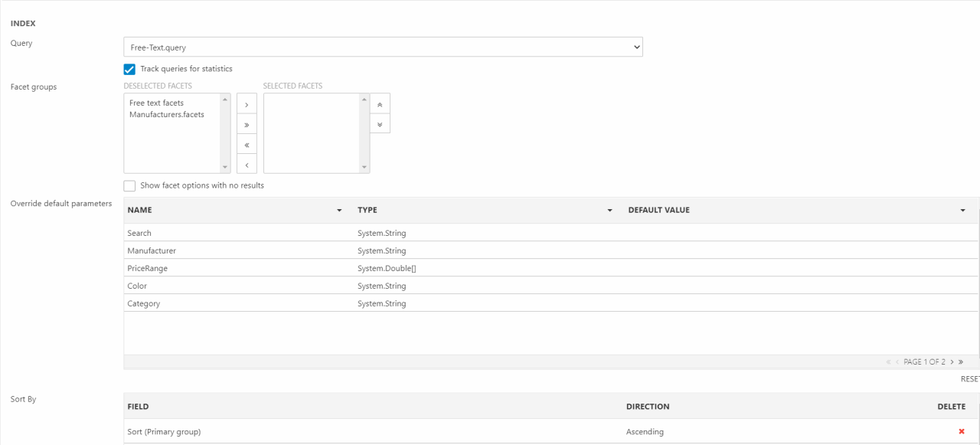The image size is (980, 445).
Task: Move selected facet to bottom of order
Action: [x=380, y=123]
